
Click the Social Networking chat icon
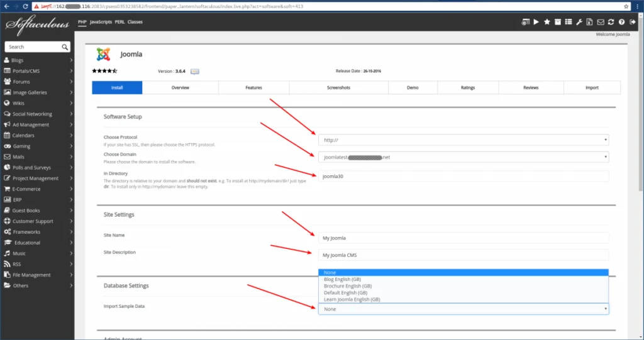(7, 114)
